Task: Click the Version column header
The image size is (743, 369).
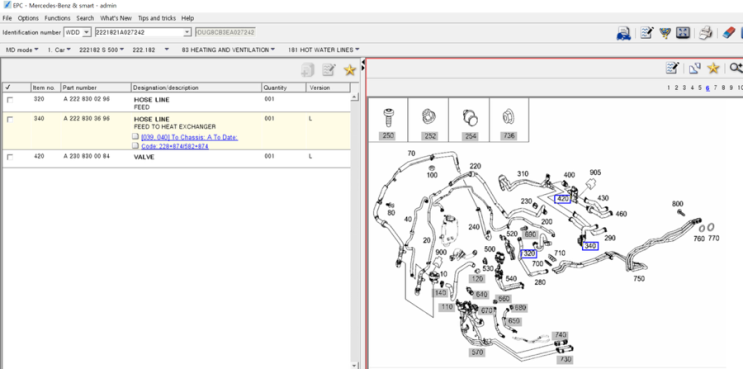Action: pyautogui.click(x=328, y=88)
